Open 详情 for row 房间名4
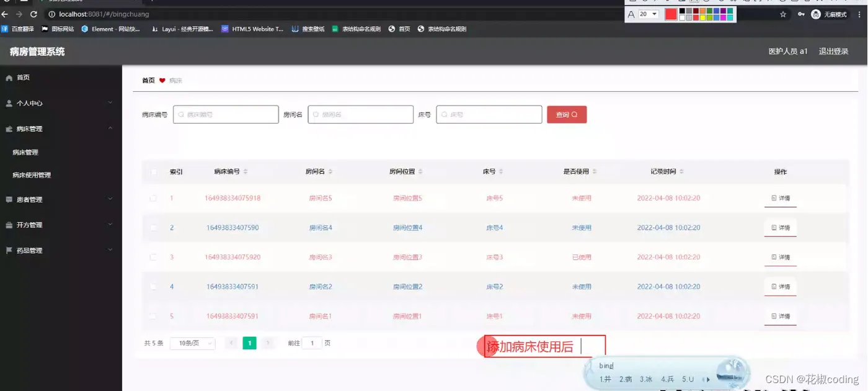 [x=781, y=228]
